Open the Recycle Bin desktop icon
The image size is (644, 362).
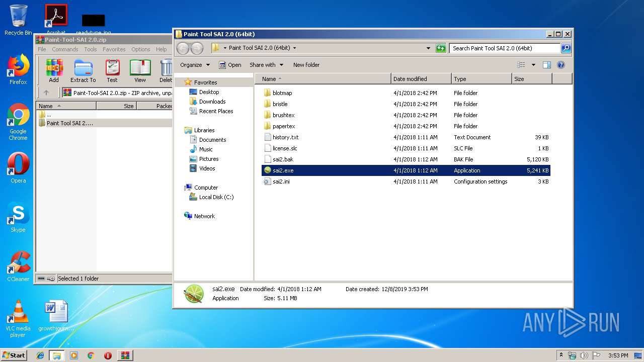click(18, 20)
